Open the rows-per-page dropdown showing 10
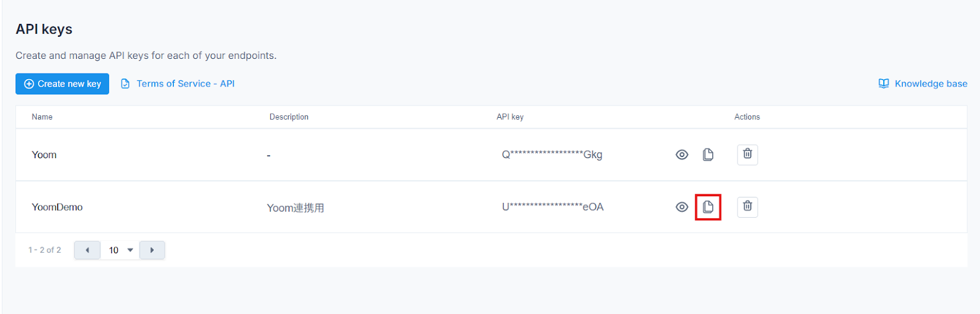 [x=120, y=250]
